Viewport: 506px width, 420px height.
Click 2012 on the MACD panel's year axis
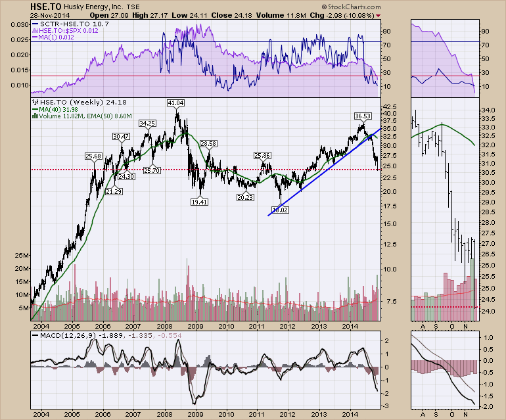pyautogui.click(x=288, y=414)
